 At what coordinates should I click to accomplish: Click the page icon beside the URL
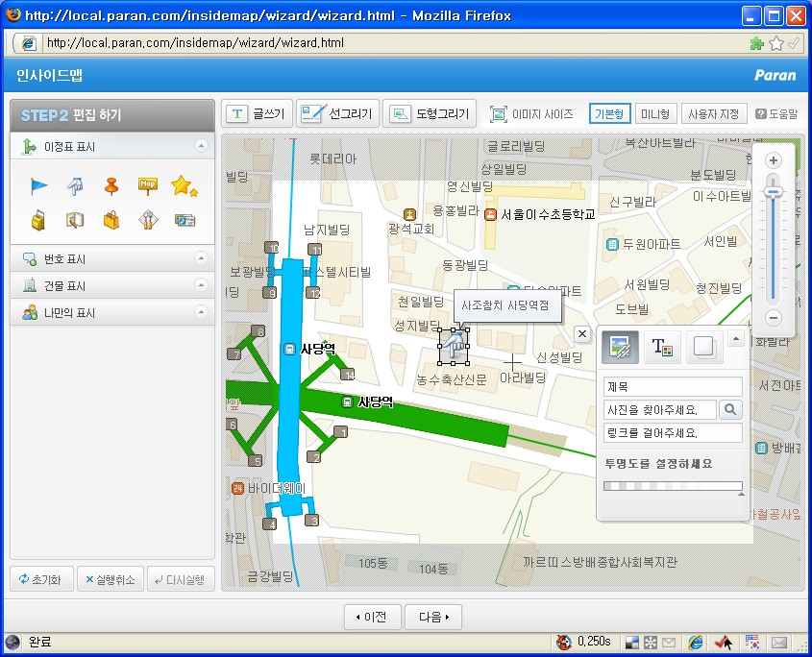[29, 43]
